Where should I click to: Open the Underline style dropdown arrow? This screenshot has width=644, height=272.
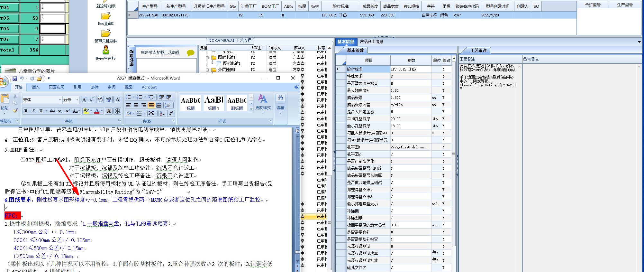click(x=46, y=111)
